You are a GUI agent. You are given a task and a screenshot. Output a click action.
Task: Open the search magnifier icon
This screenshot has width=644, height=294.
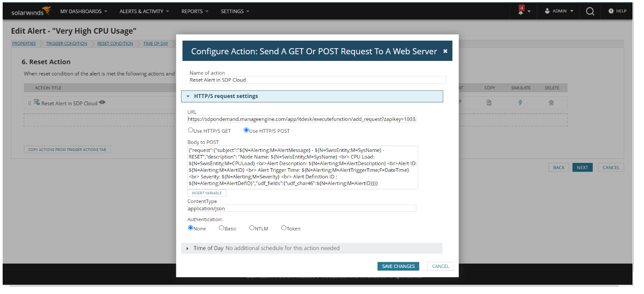[x=590, y=11]
